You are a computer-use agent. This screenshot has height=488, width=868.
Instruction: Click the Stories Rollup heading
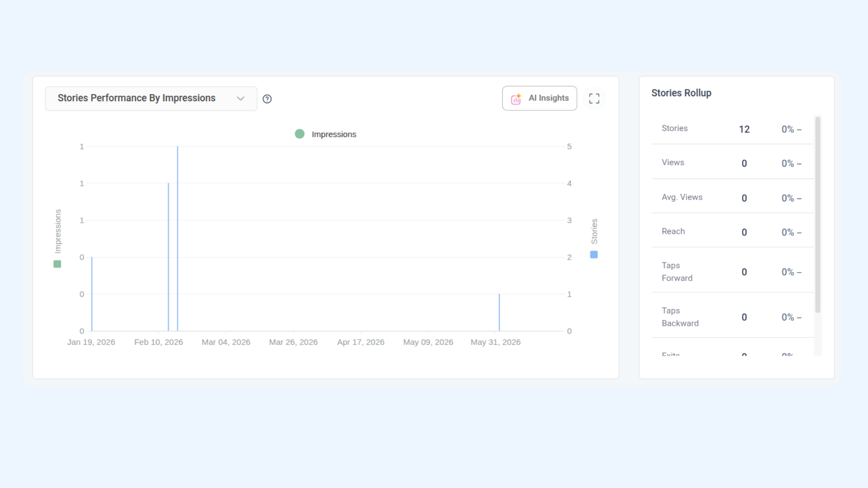[x=681, y=93]
